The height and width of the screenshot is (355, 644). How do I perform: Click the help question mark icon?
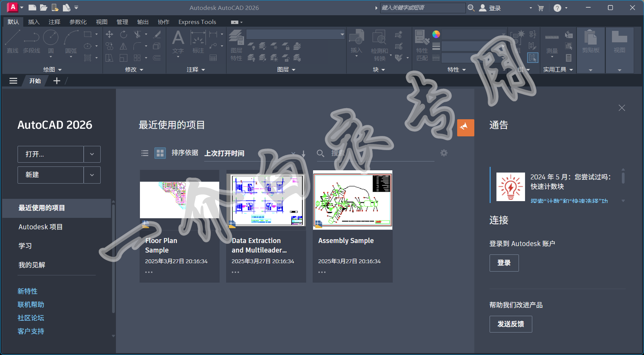pos(557,8)
